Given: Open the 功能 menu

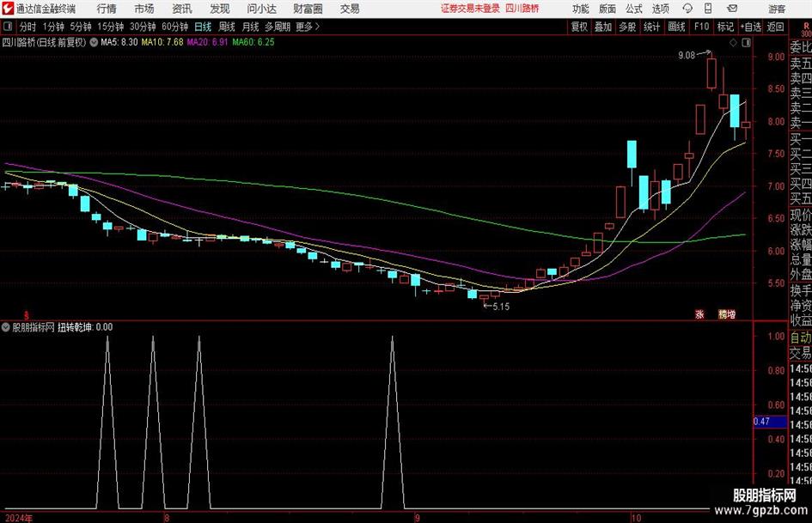Looking at the screenshot, I should pos(581,9).
